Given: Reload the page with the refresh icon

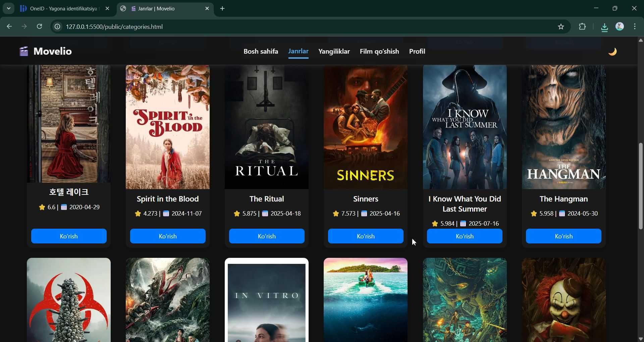Looking at the screenshot, I should [x=39, y=26].
